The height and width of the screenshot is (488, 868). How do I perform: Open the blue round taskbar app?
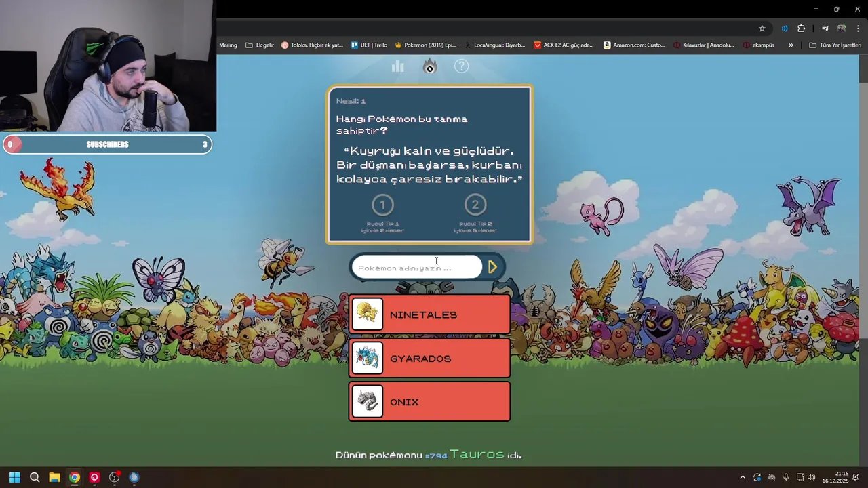click(134, 477)
